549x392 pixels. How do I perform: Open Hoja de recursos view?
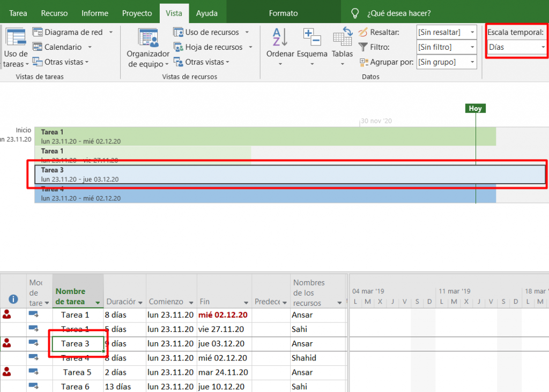[x=213, y=47]
